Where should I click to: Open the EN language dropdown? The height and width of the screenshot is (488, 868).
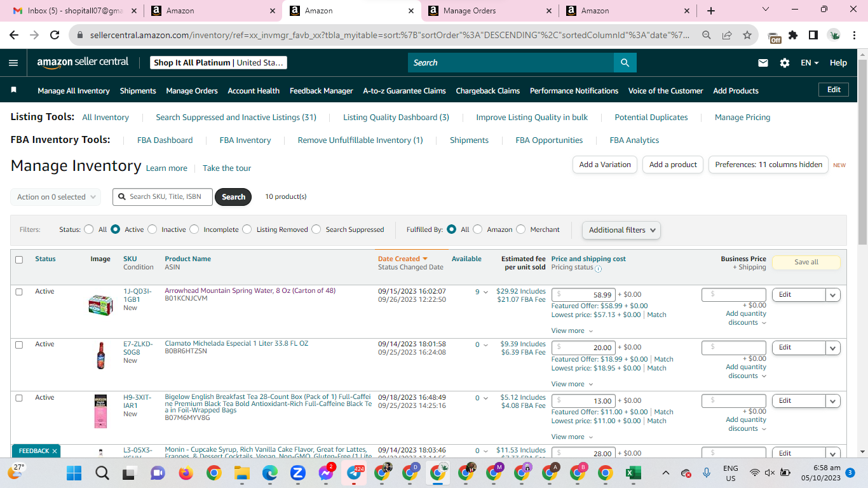click(810, 63)
